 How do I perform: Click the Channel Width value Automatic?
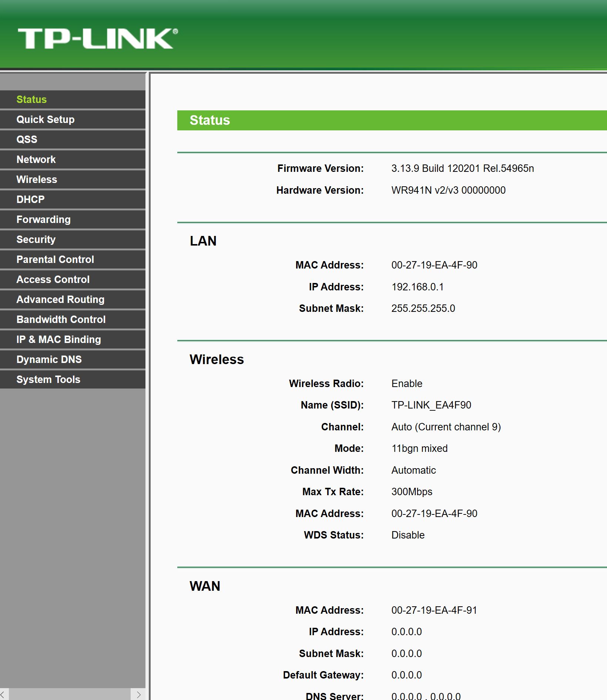click(x=414, y=470)
